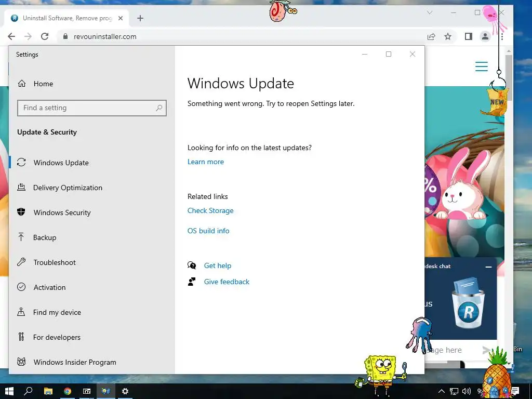The image size is (532, 399).
Task: Open Home in Settings sidebar
Action: [x=43, y=84]
